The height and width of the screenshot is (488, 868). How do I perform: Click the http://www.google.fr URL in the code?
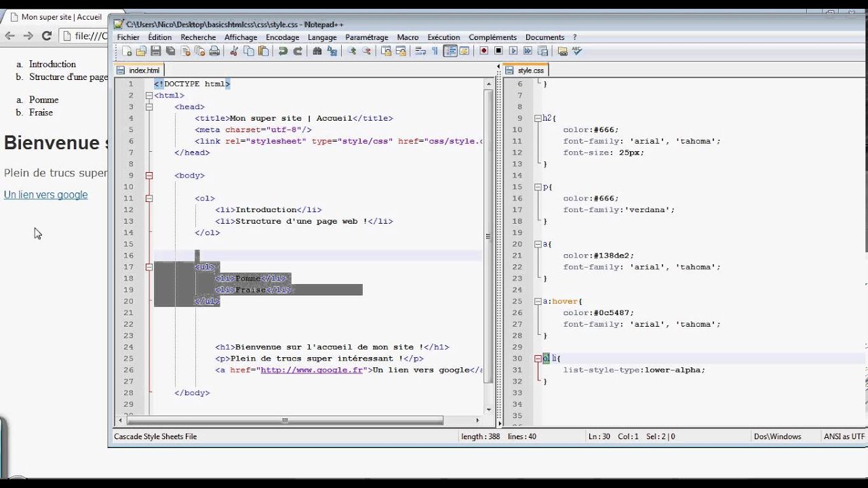(312, 370)
